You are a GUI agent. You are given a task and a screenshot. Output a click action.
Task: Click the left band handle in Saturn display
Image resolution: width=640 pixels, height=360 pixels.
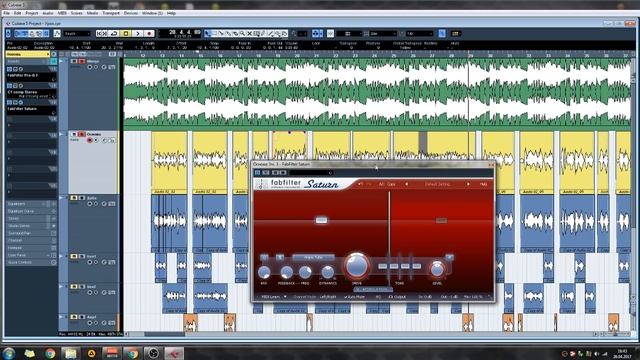click(321, 220)
